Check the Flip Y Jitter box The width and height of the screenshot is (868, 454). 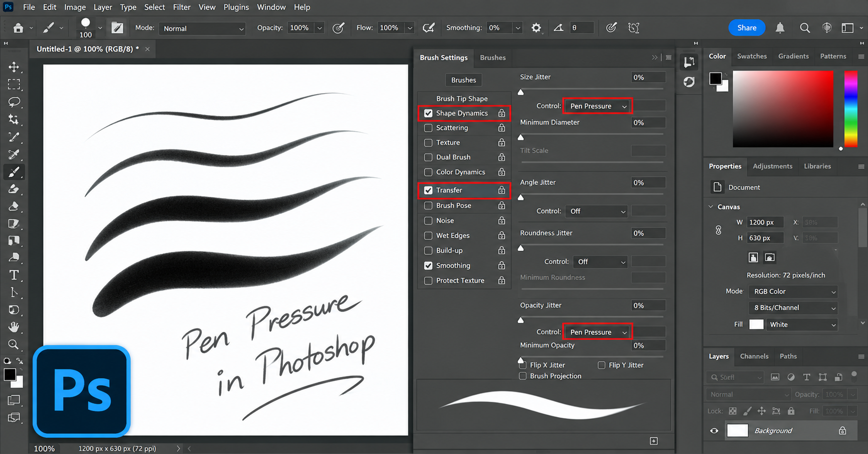click(x=602, y=365)
